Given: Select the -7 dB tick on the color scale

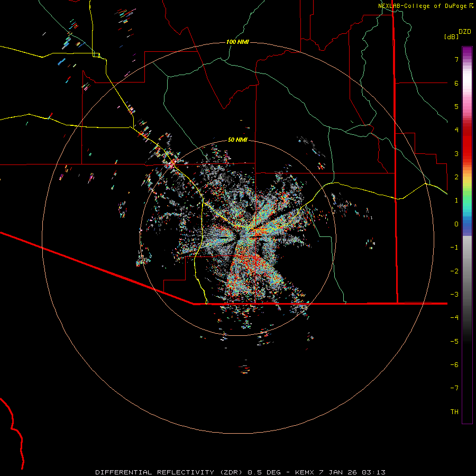Looking at the screenshot, I should tap(454, 388).
